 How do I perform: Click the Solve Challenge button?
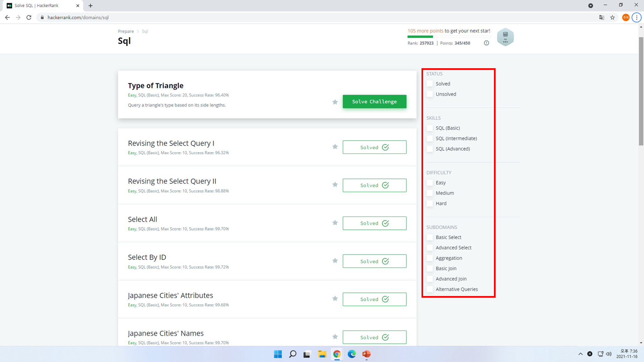point(374,102)
